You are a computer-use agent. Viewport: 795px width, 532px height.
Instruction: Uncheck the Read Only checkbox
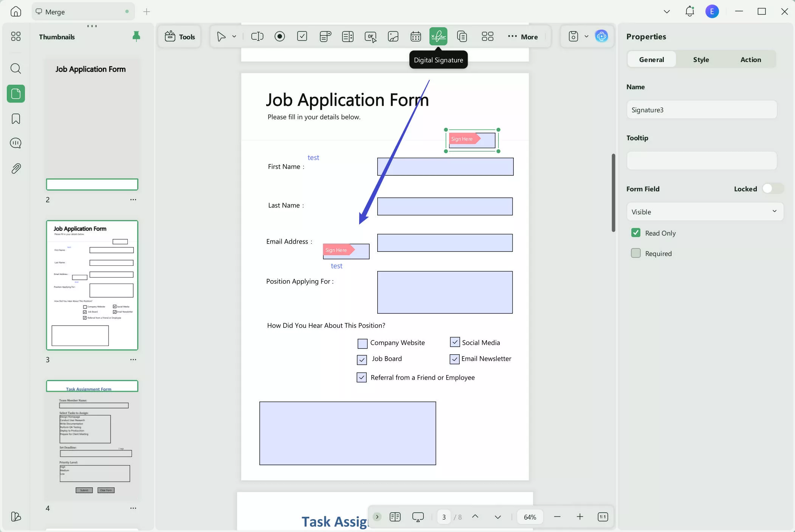[x=636, y=233]
